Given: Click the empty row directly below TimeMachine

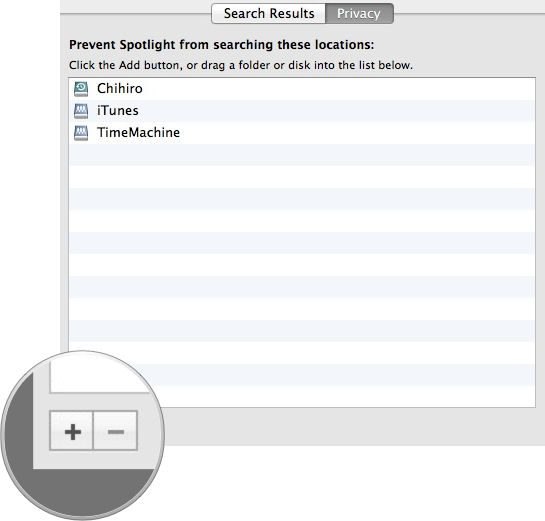Looking at the screenshot, I should pos(302,155).
